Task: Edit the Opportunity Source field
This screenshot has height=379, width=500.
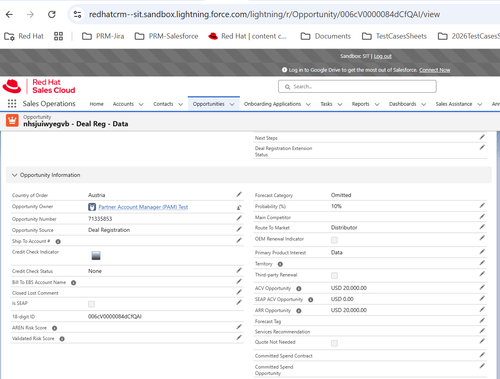Action: [239, 229]
